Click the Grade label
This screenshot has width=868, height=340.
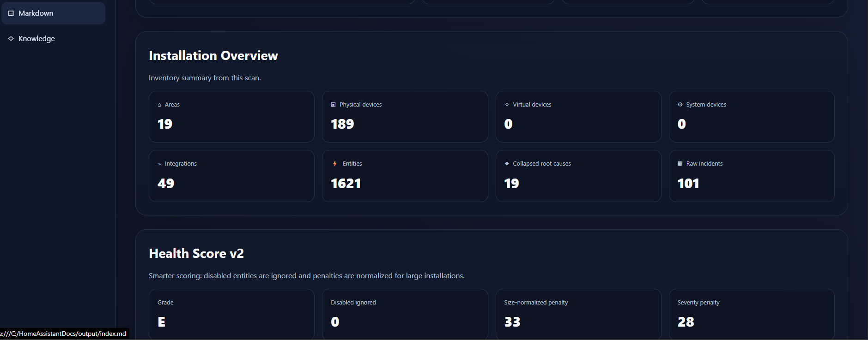165,303
